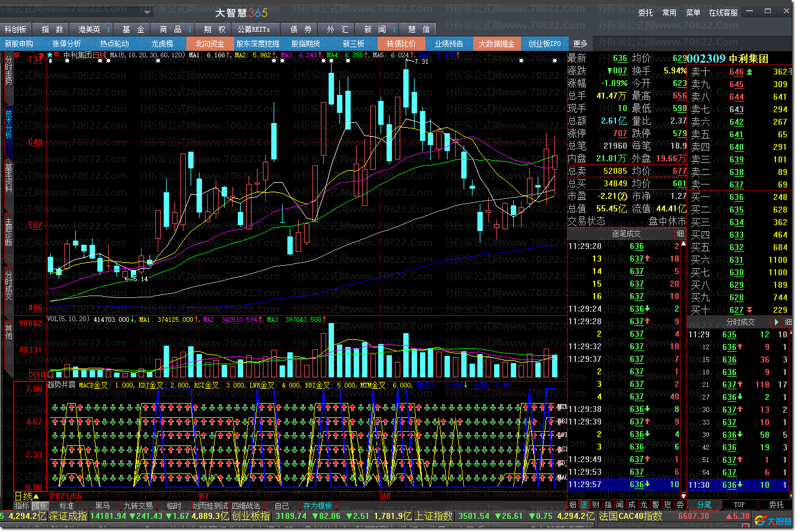
Task: Select the 九转交易 template tab
Action: [x=137, y=506]
